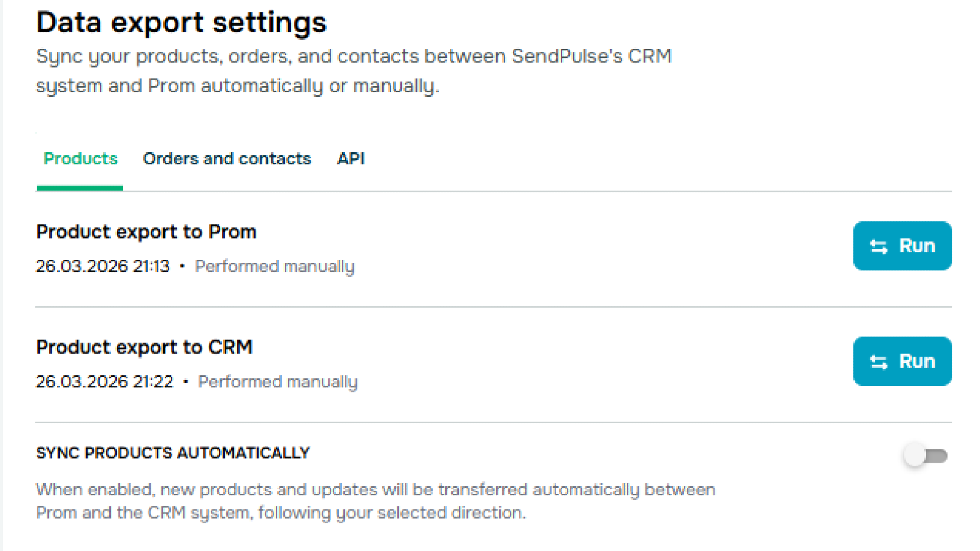Click the sync arrows icon beside Prom Run
980x551 pixels.
coord(879,246)
